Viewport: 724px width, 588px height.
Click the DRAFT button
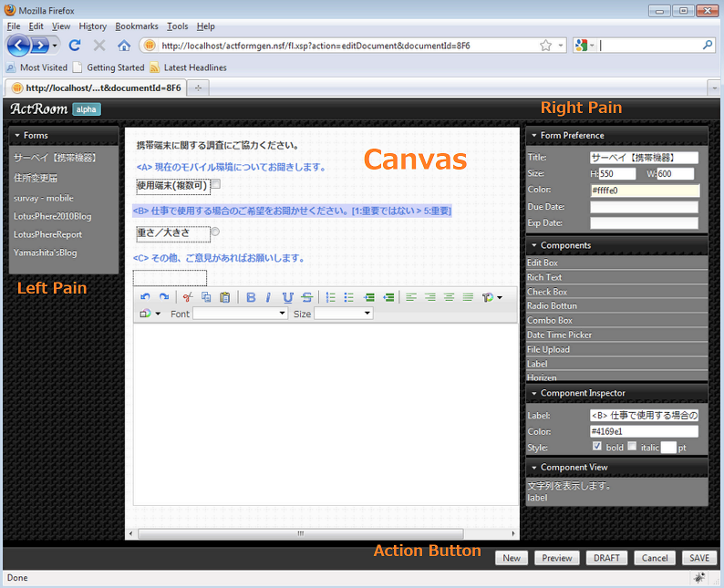pos(606,558)
